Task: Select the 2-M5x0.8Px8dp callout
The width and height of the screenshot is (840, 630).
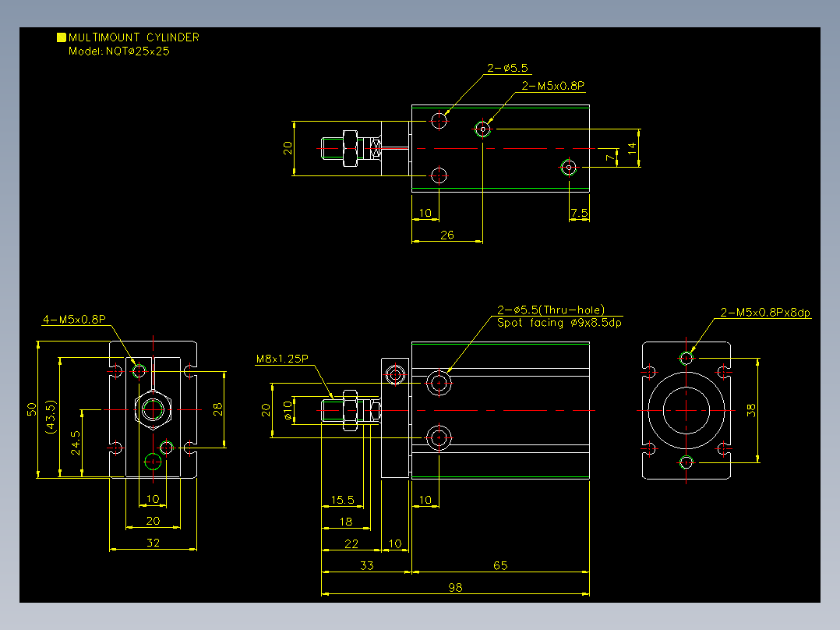Action: tap(765, 313)
